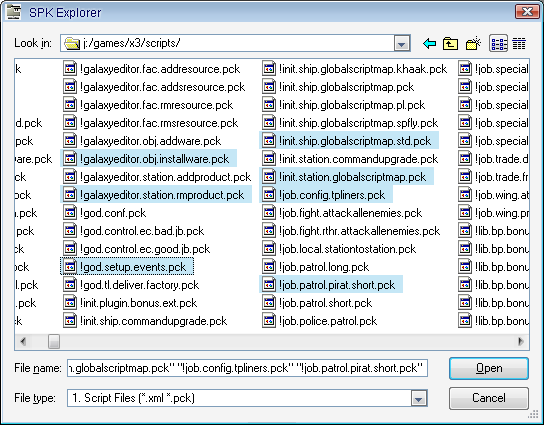Click icon of !init.ship.globalscriptmap.khaak.pck
Viewport: 544px width, 425px height.
(269, 69)
